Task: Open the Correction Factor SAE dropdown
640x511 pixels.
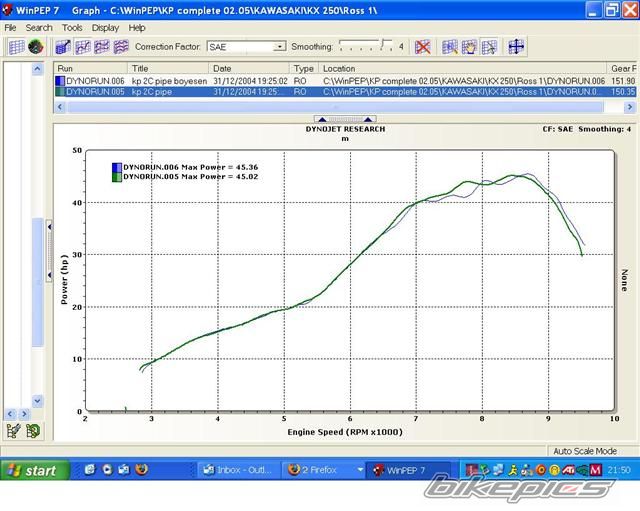Action: [279, 46]
